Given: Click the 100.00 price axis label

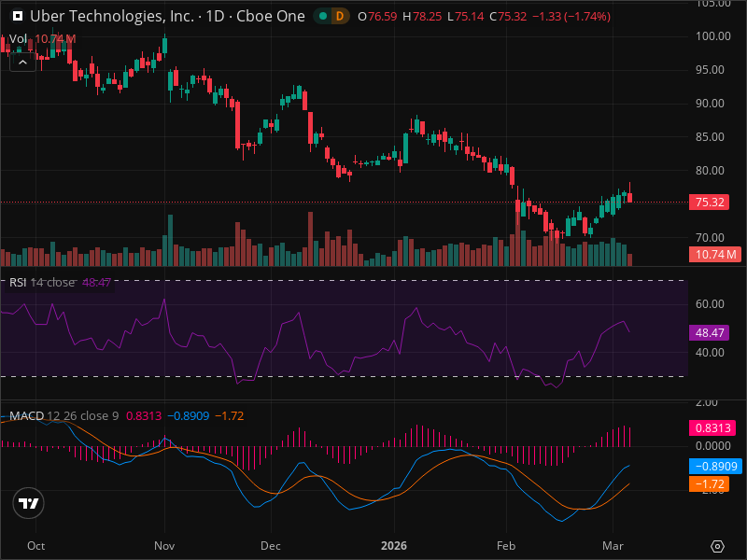Looking at the screenshot, I should coord(713,36).
